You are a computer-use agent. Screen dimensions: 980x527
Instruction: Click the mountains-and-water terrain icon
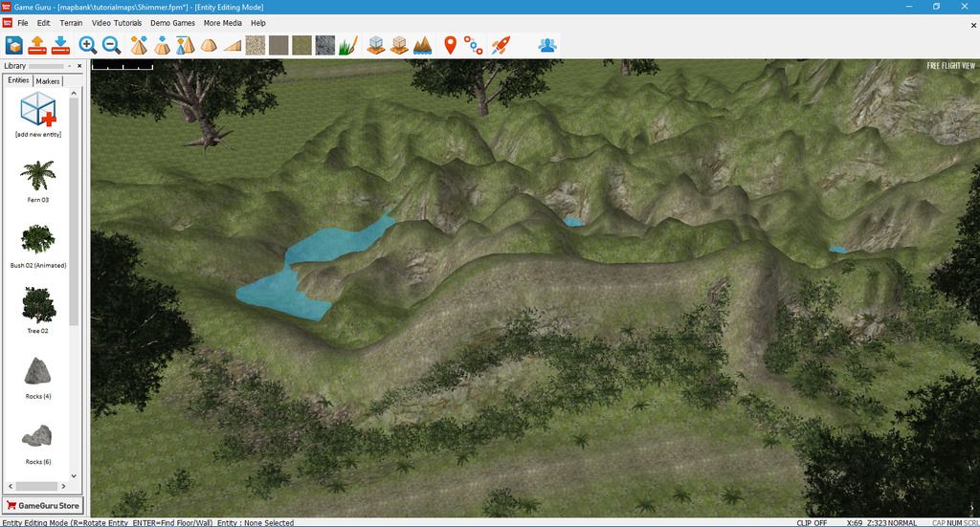[x=422, y=45]
